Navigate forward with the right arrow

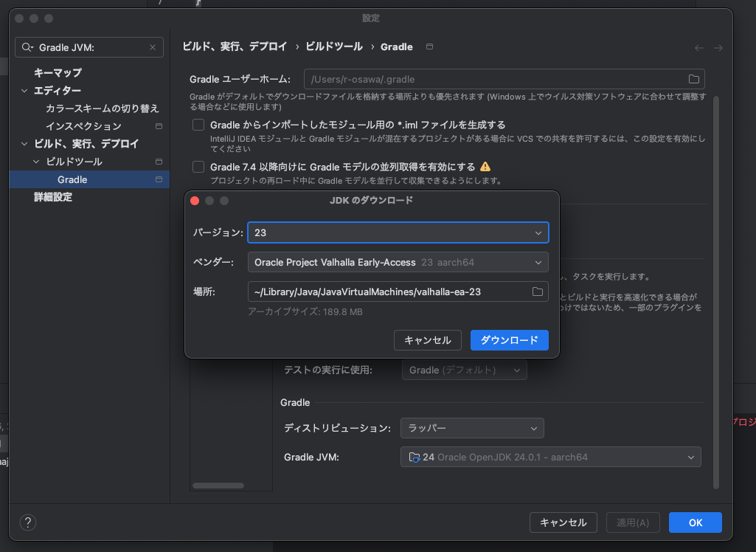click(718, 48)
